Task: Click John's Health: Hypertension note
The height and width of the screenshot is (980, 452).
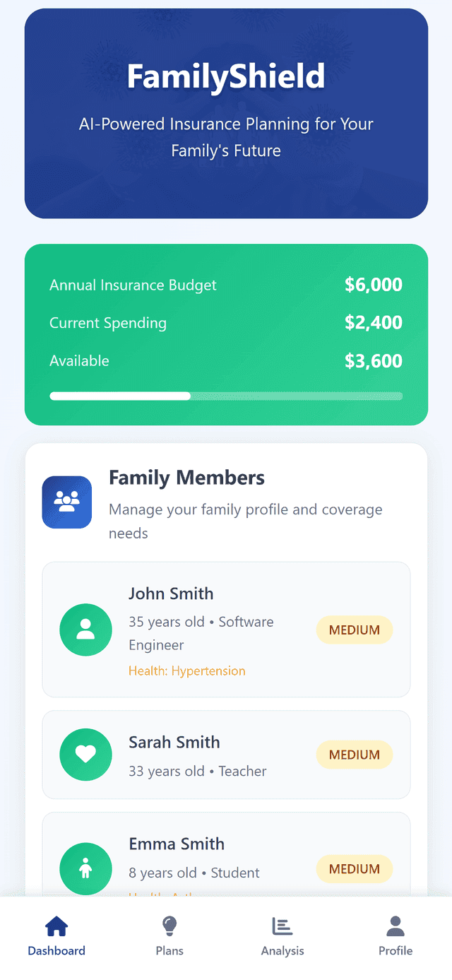Action: pos(187,671)
